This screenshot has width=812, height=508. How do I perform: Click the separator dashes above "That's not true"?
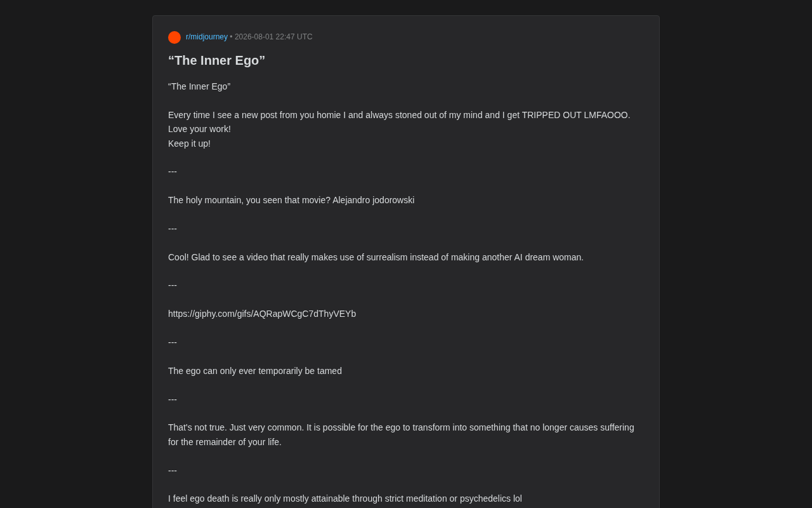click(173, 399)
